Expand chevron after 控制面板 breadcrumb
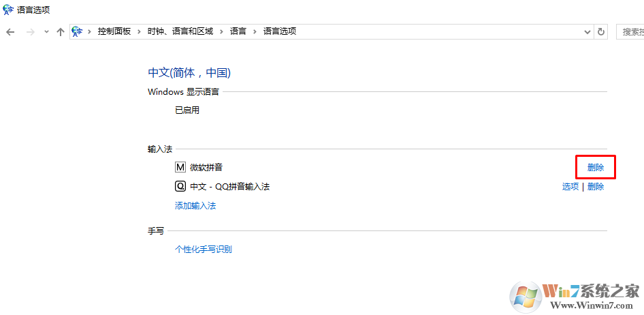Viewport: 644px width, 315px height. pos(140,31)
